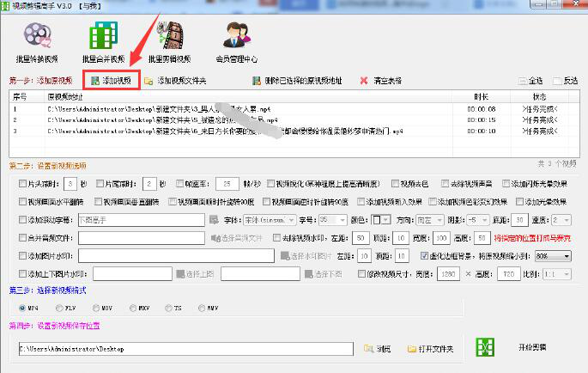
Task: Click 删除已选择的原视频地址 to delete selected videos
Action: (x=297, y=81)
